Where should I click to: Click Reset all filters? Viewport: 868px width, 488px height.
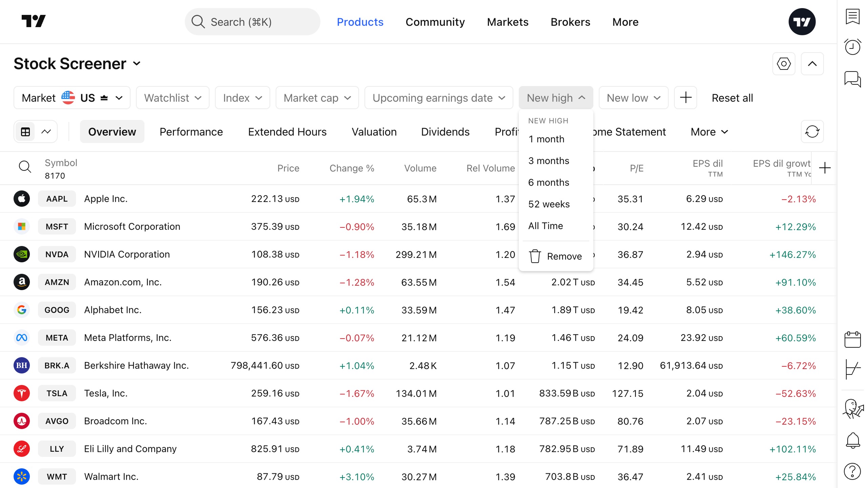732,98
